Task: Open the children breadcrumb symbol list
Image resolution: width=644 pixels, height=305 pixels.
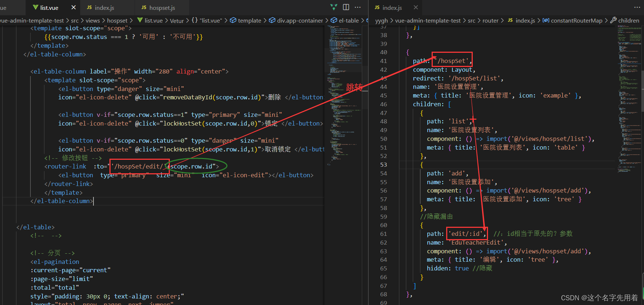Action: (x=629, y=21)
